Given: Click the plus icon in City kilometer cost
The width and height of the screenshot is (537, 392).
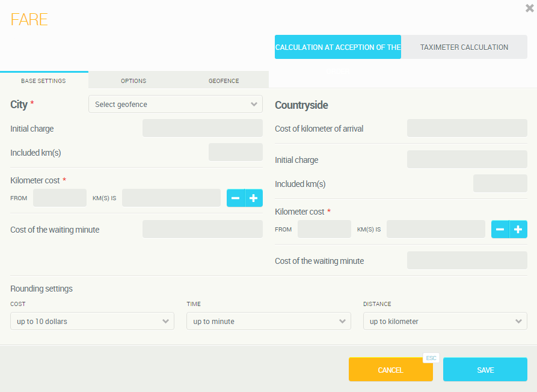Looking at the screenshot, I should pos(254,198).
